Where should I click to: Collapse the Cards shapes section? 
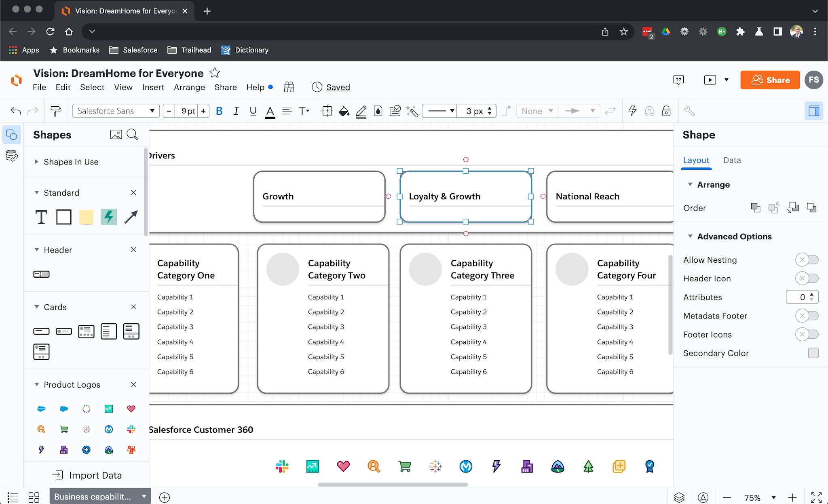(x=36, y=307)
